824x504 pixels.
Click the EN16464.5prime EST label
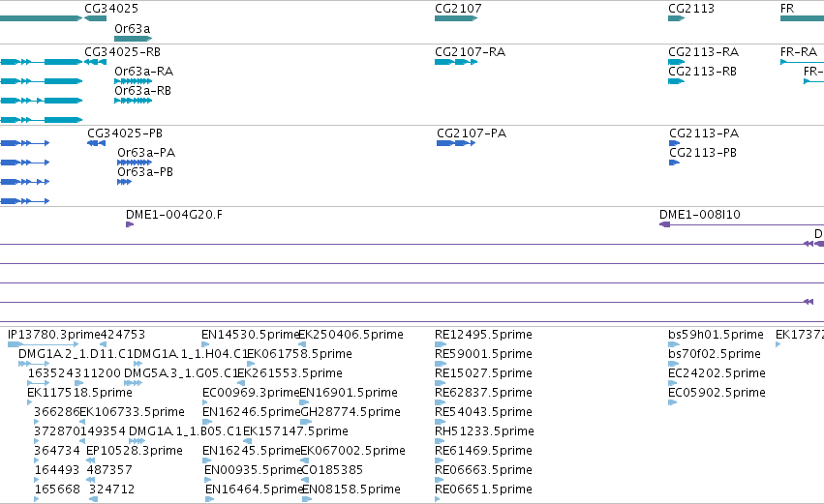pos(255,489)
